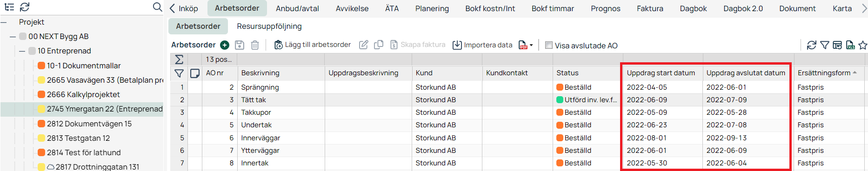Viewport: 868px width, 171px height.
Task: Click Lägg till arbetsorder button
Action: tap(313, 45)
